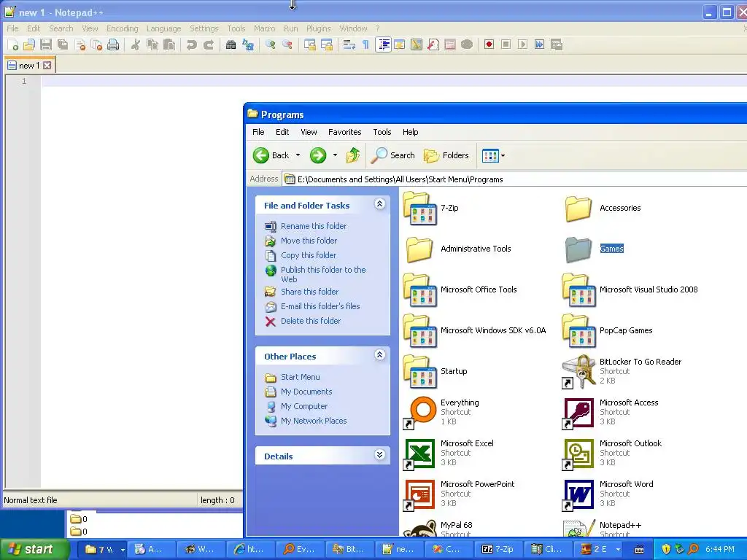This screenshot has width=747, height=560.
Task: Open the Language menu in Notepad++
Action: [x=164, y=28]
